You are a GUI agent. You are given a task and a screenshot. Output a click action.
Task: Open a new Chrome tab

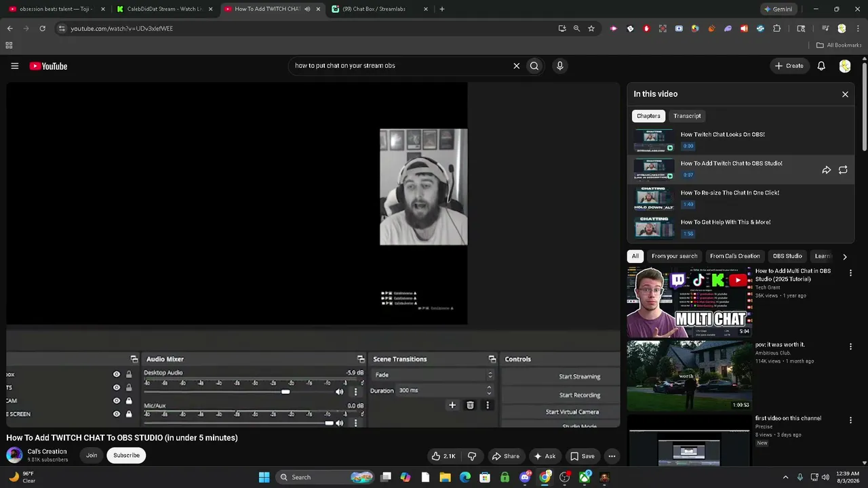click(x=442, y=9)
